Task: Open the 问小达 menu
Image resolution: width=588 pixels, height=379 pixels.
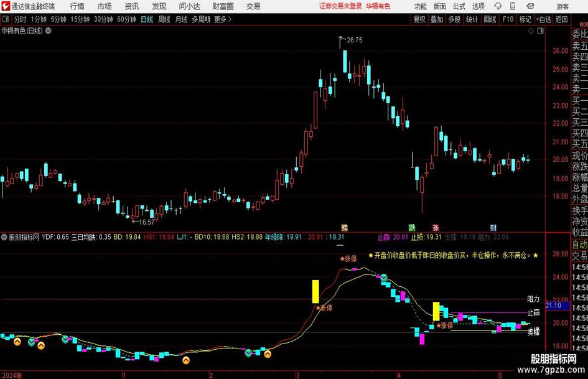Action: point(189,6)
